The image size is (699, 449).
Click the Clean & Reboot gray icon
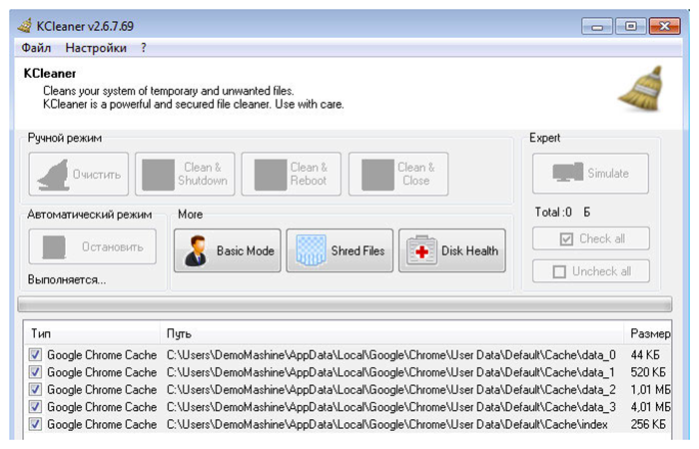[270, 175]
